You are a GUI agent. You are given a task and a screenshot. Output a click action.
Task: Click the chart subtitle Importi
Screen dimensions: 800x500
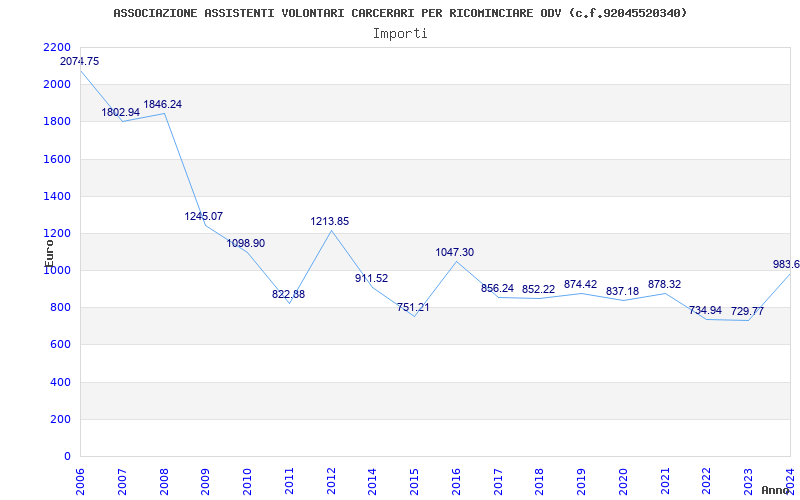click(x=400, y=34)
